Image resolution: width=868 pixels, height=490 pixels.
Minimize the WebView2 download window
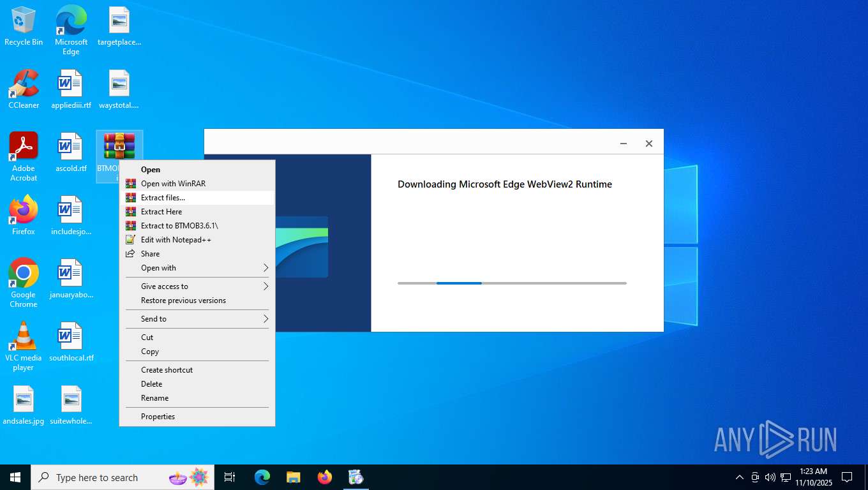pyautogui.click(x=624, y=144)
